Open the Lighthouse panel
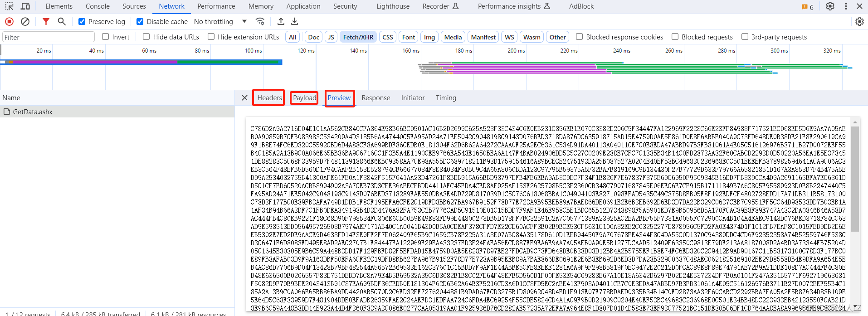 tap(393, 6)
